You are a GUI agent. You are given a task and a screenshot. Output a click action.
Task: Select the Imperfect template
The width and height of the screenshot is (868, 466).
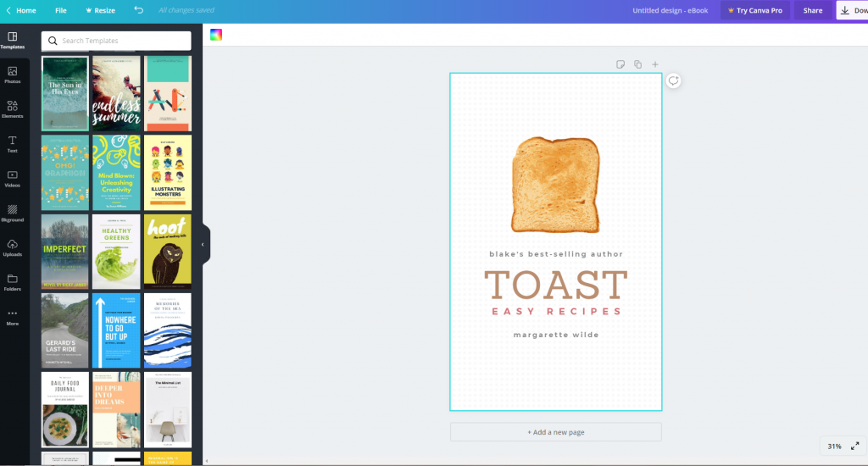tap(64, 252)
